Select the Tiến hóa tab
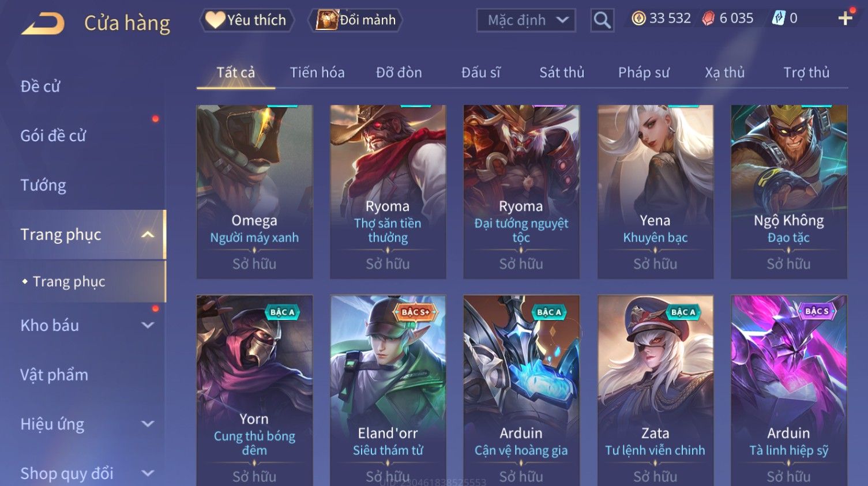The width and height of the screenshot is (868, 486). tap(317, 73)
